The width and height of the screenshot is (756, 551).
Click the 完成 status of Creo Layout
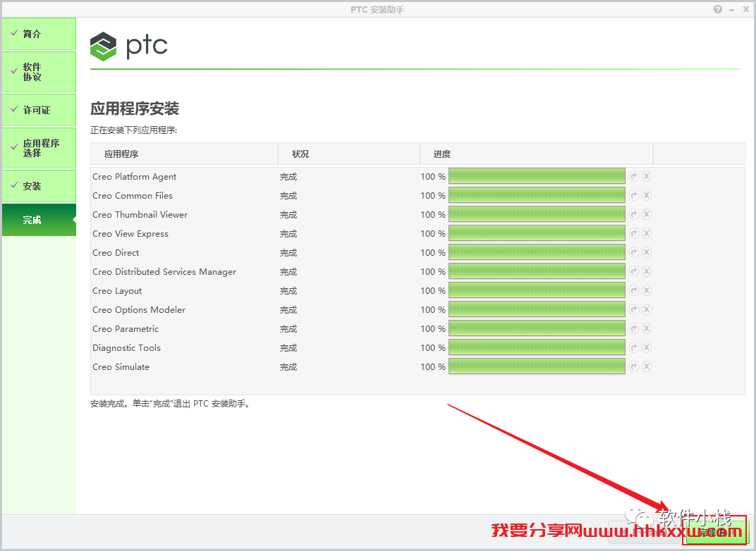(288, 291)
